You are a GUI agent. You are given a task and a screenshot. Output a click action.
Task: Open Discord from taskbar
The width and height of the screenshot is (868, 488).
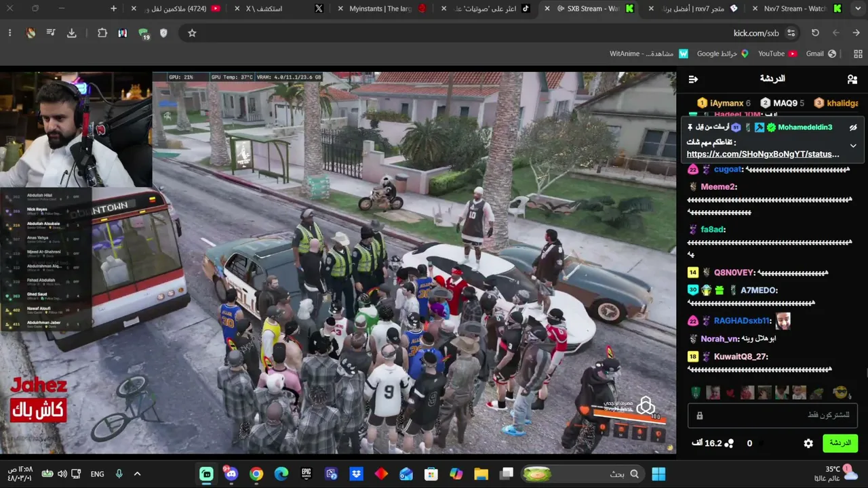point(231,474)
